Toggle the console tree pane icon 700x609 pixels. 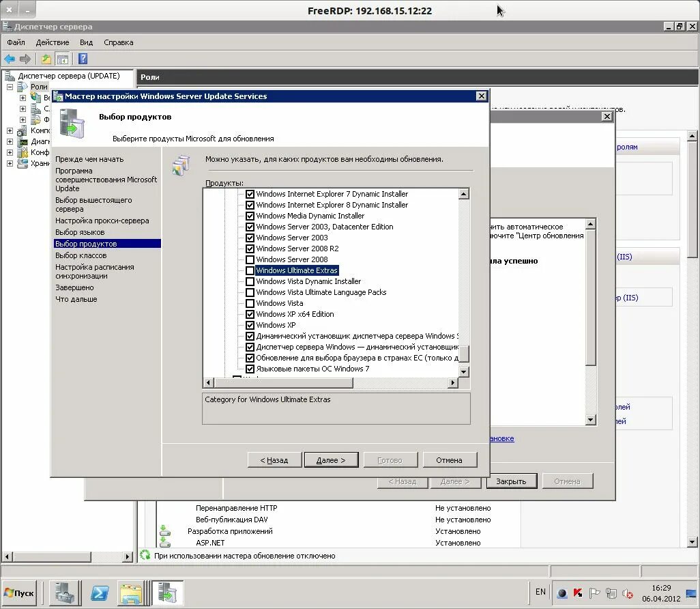pyautogui.click(x=63, y=59)
